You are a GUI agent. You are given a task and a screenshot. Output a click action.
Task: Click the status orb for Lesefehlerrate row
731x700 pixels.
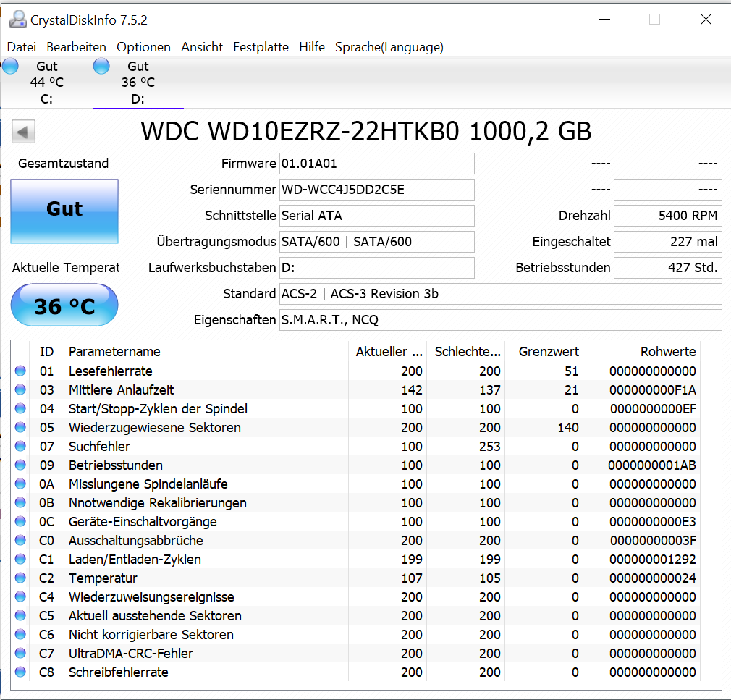(20, 371)
